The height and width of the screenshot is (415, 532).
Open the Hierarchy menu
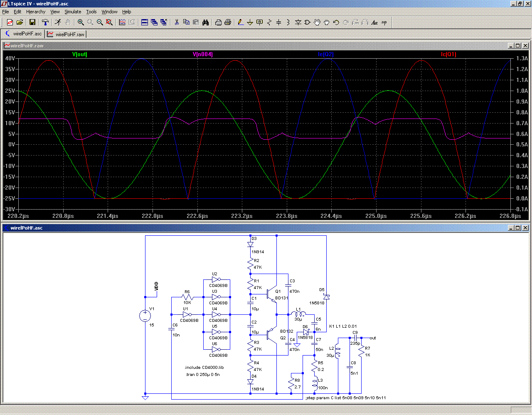coord(36,12)
